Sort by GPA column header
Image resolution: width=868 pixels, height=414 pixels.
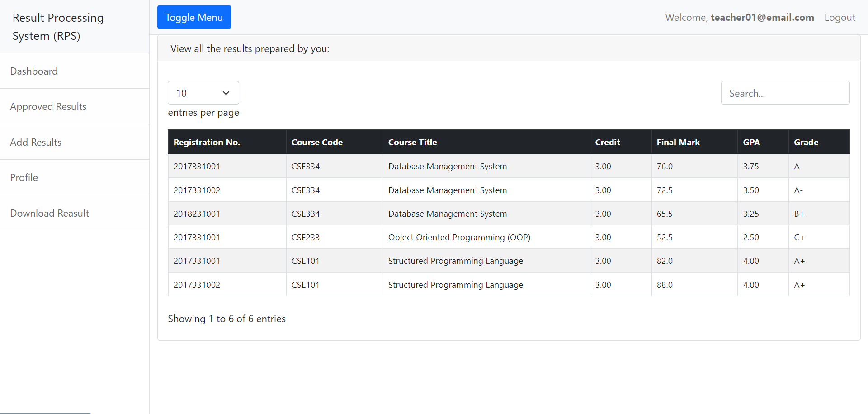(751, 142)
